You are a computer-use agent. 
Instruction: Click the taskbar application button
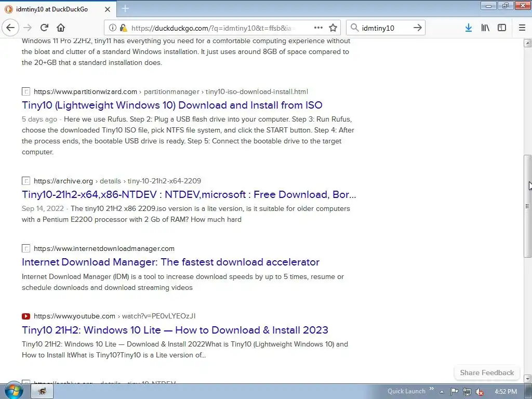[x=42, y=391]
